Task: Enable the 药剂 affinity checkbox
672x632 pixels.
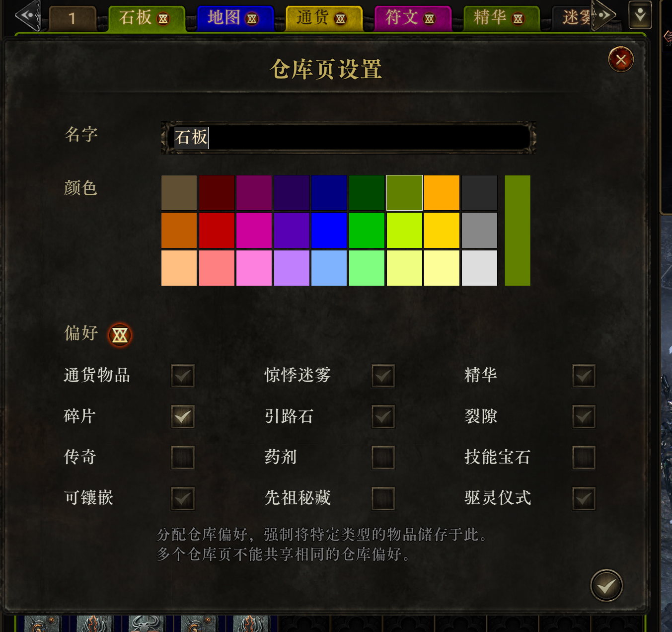Action: [383, 457]
